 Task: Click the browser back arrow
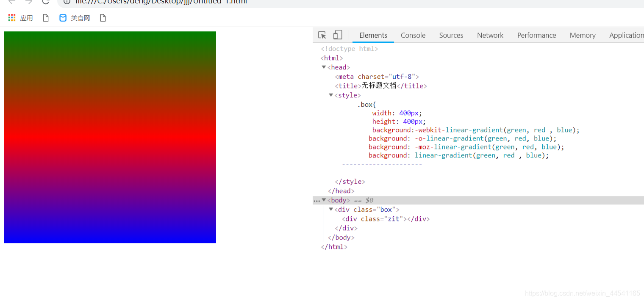click(12, 2)
